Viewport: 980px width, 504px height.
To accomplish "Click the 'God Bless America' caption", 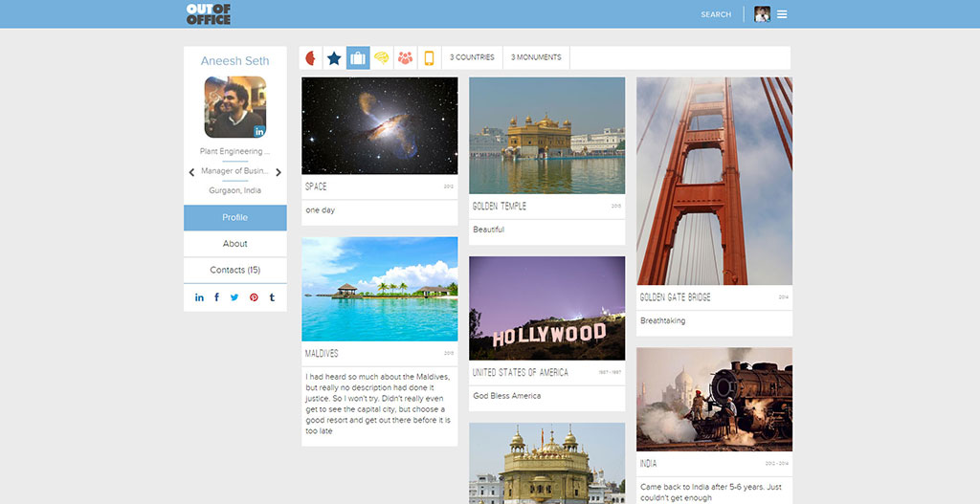I will tap(507, 396).
